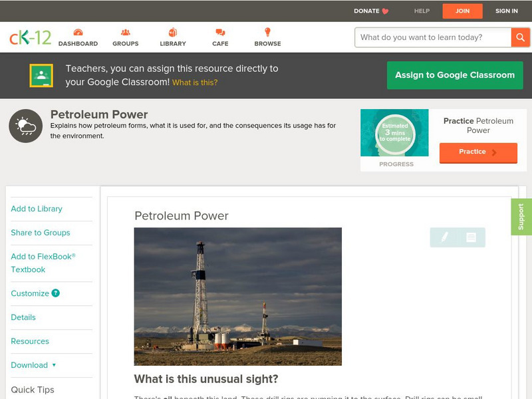Click the heart icon next to Donate
The image size is (532, 399).
(x=384, y=11)
